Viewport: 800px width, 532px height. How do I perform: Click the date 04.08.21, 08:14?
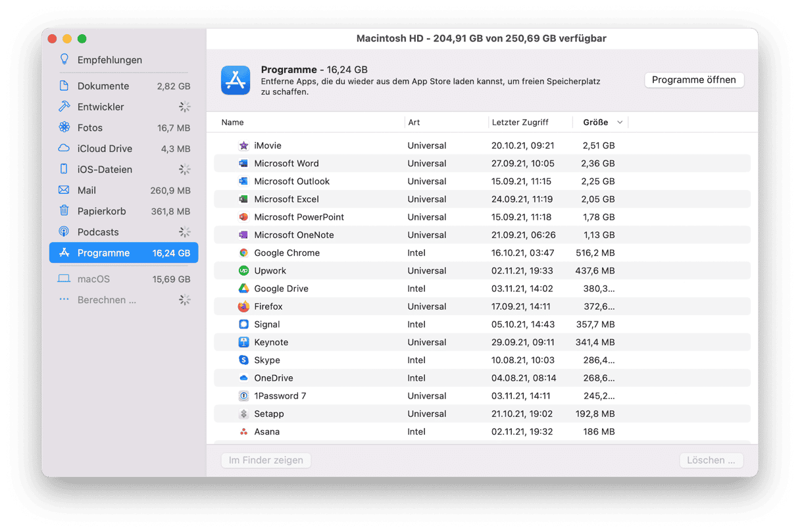pos(524,378)
